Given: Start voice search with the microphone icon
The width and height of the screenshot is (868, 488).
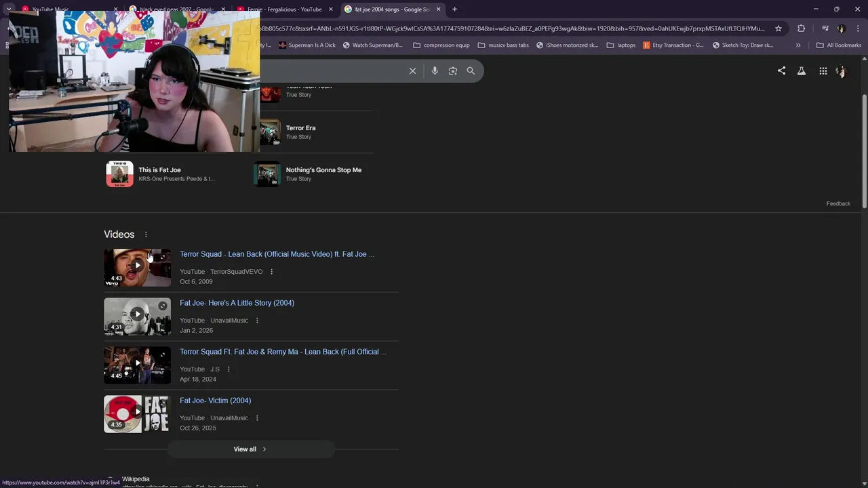Looking at the screenshot, I should click(435, 71).
